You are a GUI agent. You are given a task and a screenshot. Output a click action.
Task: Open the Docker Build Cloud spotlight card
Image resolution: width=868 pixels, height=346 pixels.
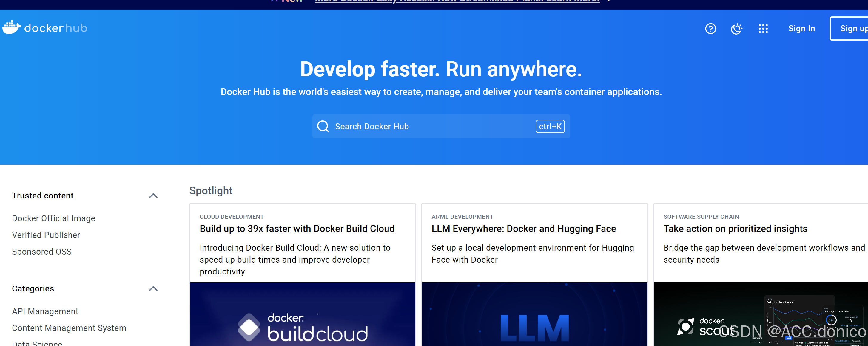pyautogui.click(x=297, y=229)
